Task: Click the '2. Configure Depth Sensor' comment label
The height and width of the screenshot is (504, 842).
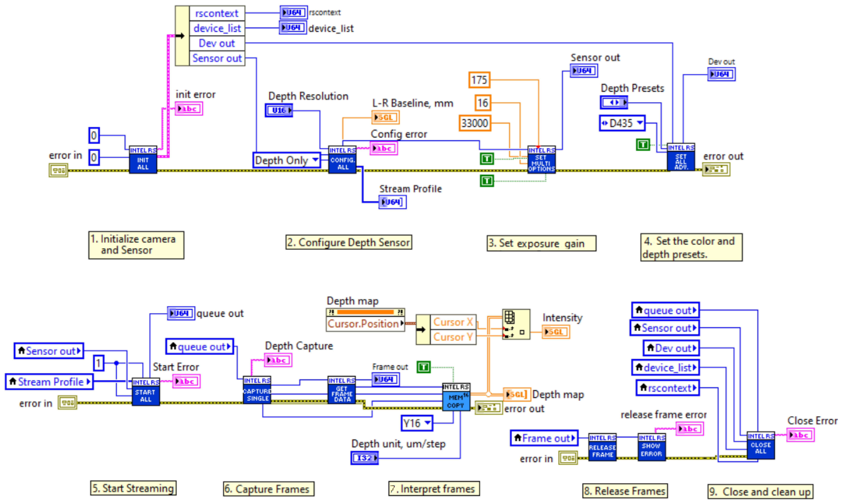Action: point(349,242)
